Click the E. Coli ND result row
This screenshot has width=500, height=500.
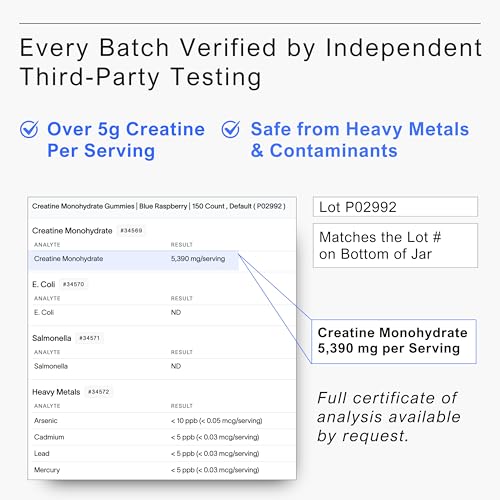[163, 313]
